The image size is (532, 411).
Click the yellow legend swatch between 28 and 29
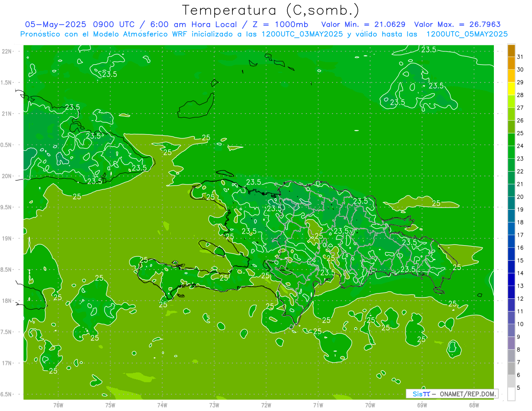511,89
